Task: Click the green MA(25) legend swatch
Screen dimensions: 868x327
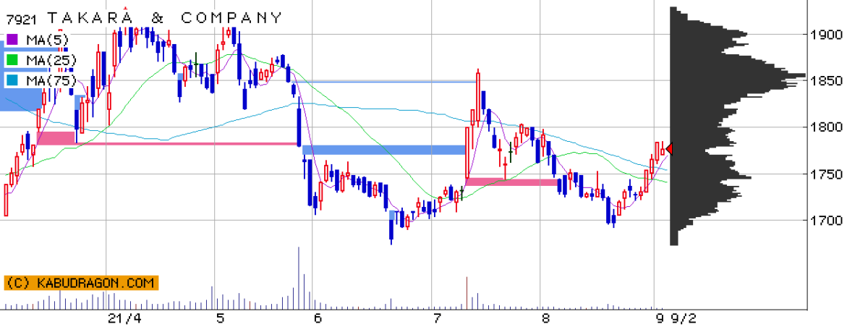Action: 12,59
